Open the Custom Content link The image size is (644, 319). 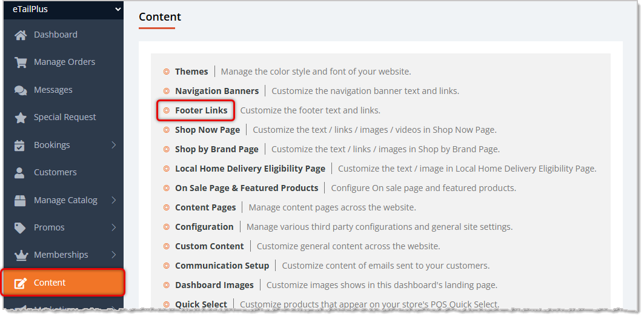(210, 246)
